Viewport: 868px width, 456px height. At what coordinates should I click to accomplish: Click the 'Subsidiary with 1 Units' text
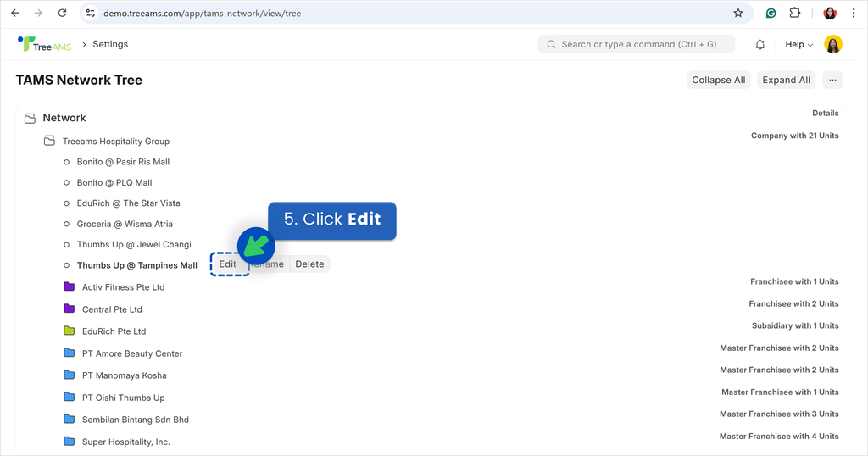click(x=795, y=326)
